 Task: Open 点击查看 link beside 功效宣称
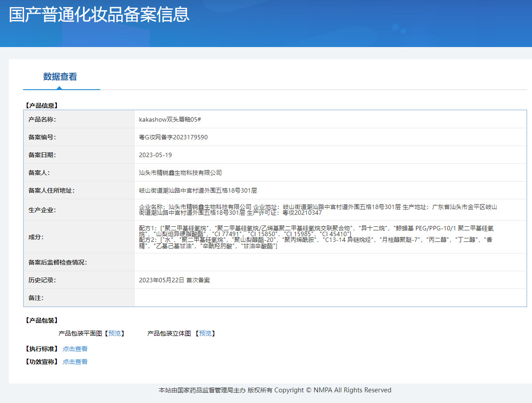click(75, 362)
